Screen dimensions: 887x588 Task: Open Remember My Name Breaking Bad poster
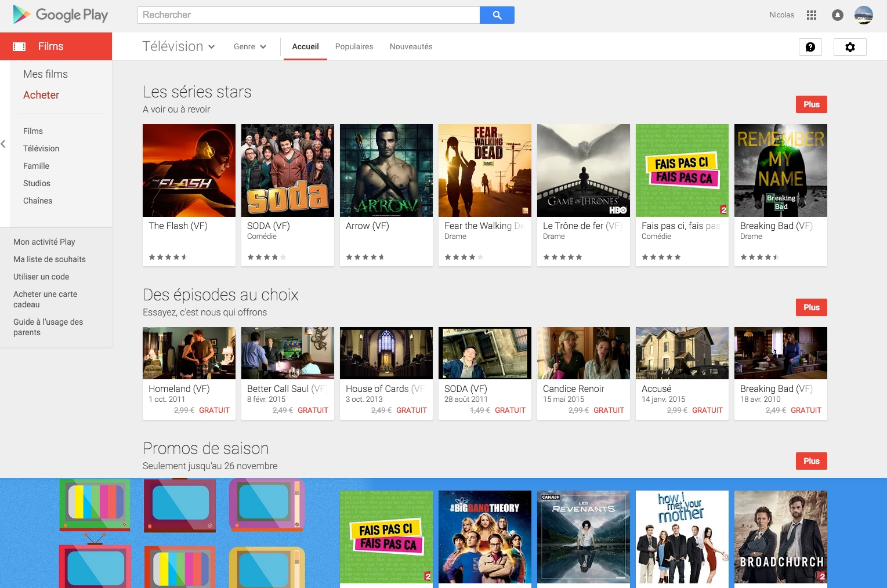(x=781, y=170)
